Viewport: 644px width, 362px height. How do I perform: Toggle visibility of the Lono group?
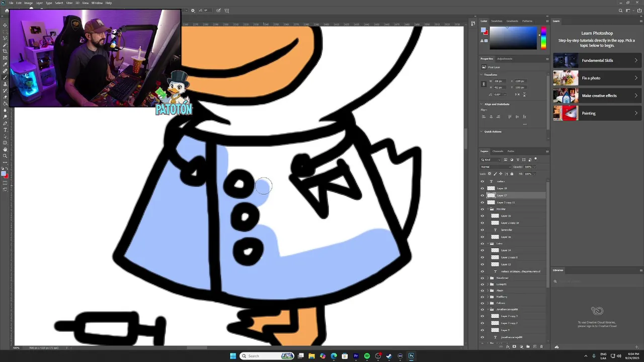(482, 243)
